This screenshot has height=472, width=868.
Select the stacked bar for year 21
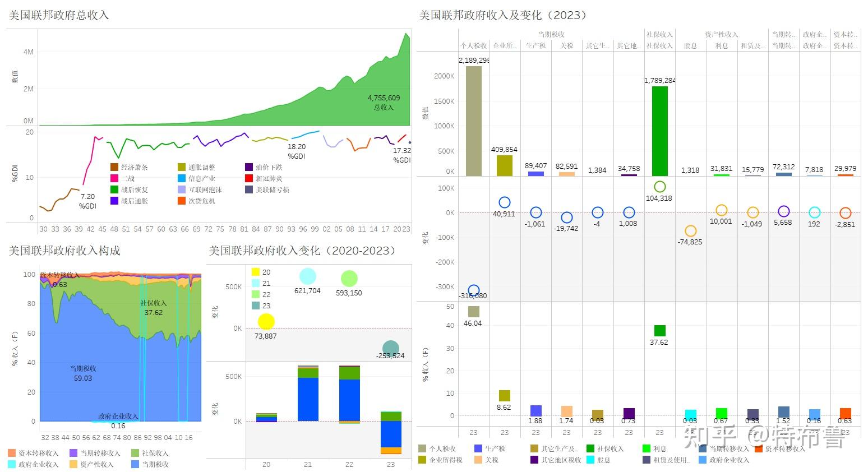pyautogui.click(x=308, y=393)
